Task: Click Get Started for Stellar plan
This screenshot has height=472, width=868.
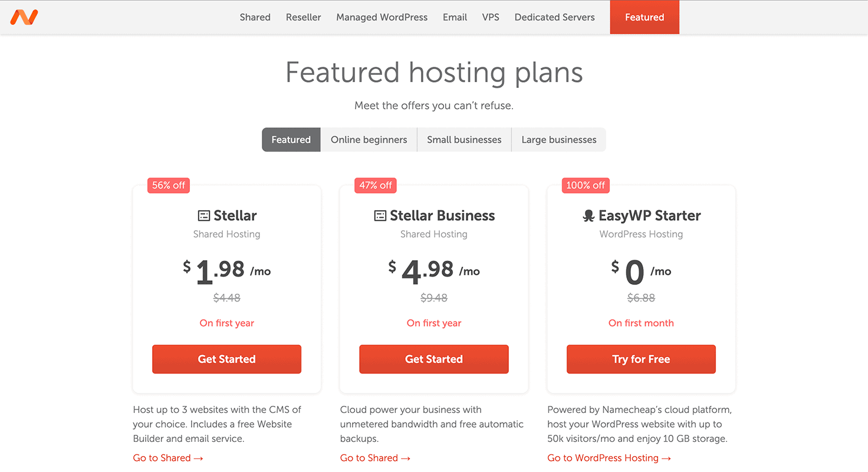Action: point(226,359)
